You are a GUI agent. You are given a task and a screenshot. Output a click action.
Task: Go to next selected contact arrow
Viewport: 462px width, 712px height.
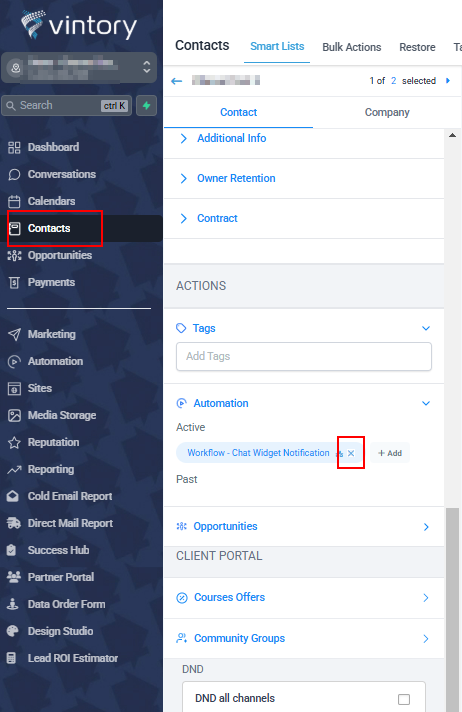[448, 80]
